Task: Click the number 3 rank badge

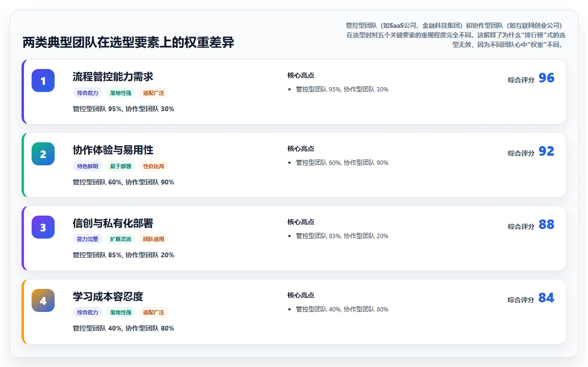Action: [x=43, y=227]
